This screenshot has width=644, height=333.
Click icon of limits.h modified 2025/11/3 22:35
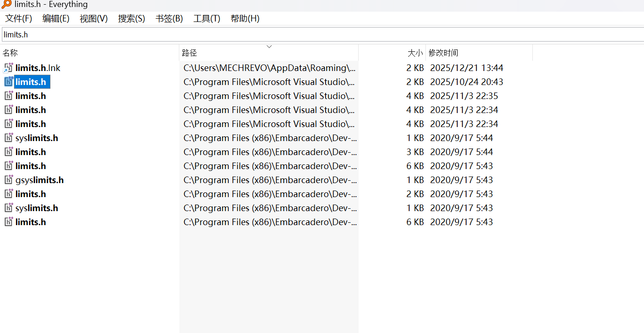click(8, 96)
